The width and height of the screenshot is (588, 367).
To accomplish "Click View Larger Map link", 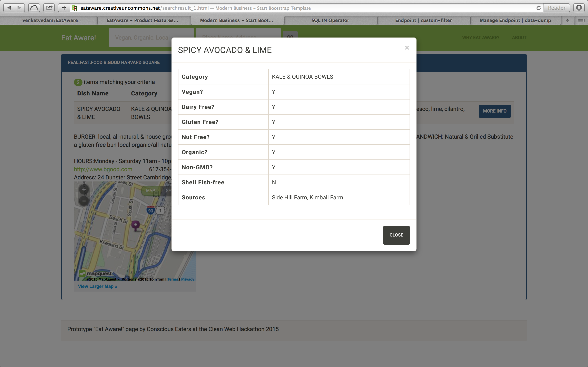I will pos(97,286).
